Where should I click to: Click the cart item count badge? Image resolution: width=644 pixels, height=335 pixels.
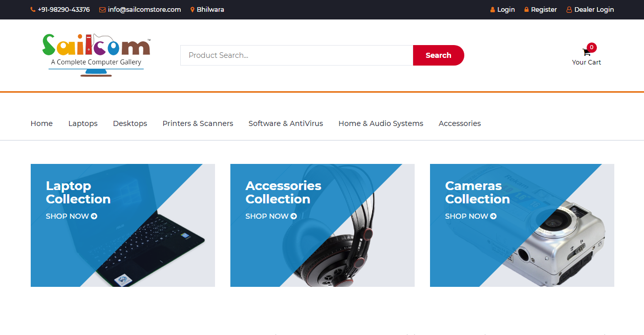(592, 47)
